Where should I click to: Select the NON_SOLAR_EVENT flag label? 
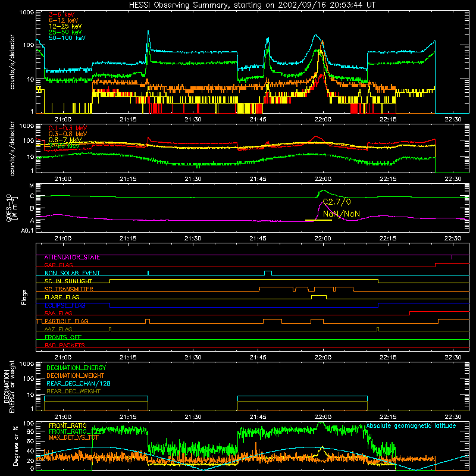(72, 273)
